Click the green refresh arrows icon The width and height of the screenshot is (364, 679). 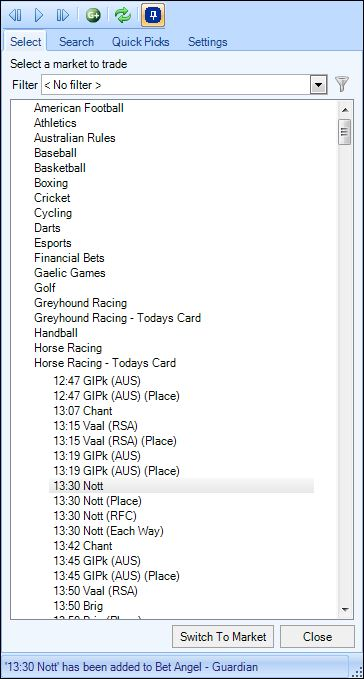[123, 16]
